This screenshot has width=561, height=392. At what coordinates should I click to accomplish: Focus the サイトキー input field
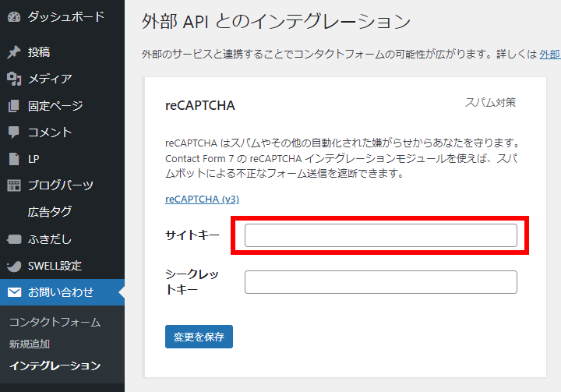381,235
